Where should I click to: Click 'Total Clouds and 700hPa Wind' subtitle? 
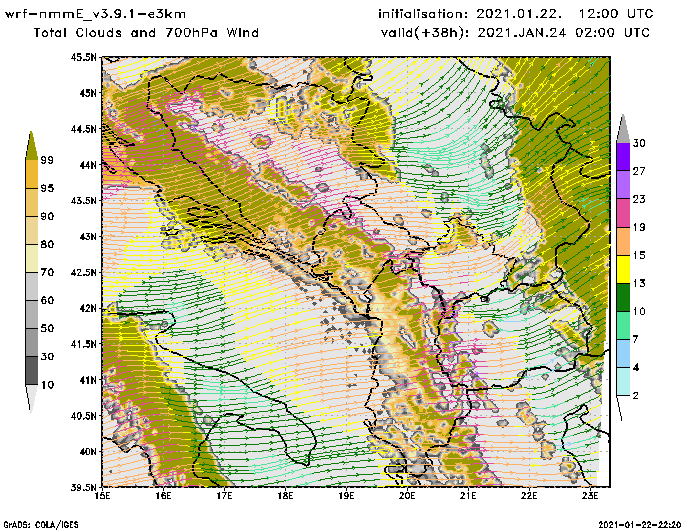tap(146, 33)
